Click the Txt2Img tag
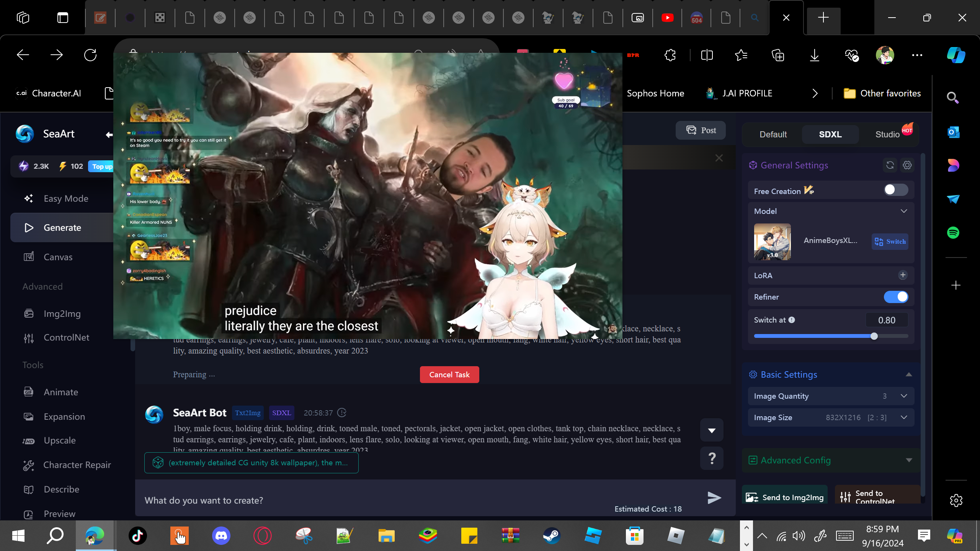980x551 pixels. 248,413
